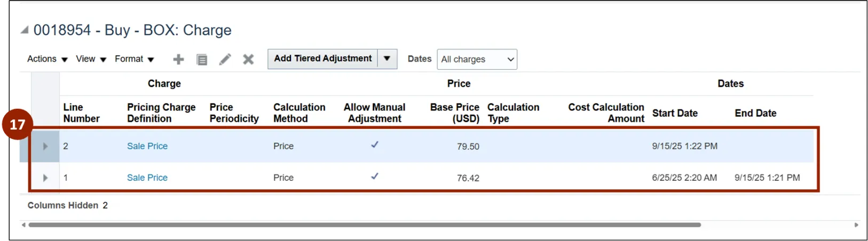Viewport: 868px width, 241px height.
Task: Toggle Allow Manual Adjustment check on line 1
Action: pos(375,176)
